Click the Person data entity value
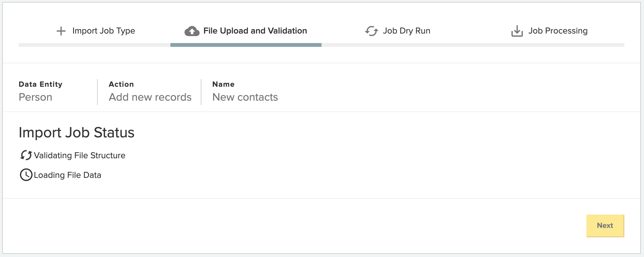 (x=35, y=97)
